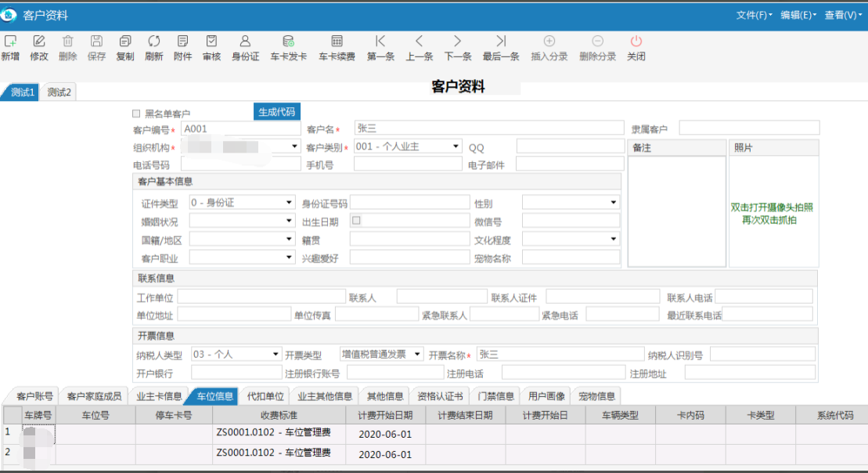868x473 pixels.
Task: Open the 客户类别 dropdown
Action: [x=456, y=146]
